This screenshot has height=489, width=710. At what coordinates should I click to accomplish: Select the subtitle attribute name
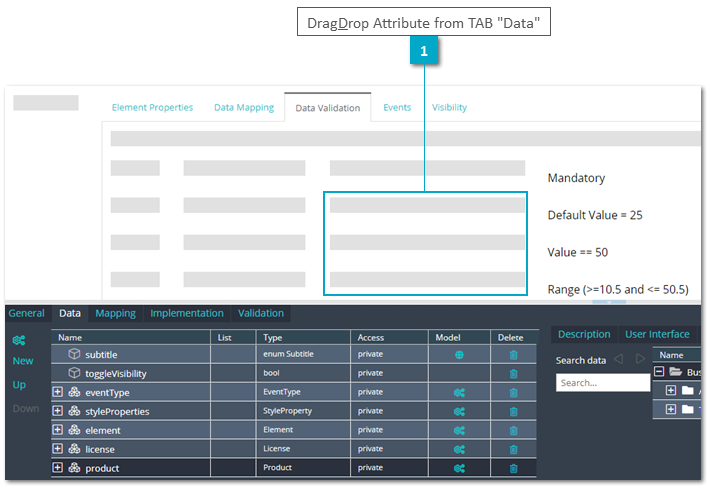101,355
